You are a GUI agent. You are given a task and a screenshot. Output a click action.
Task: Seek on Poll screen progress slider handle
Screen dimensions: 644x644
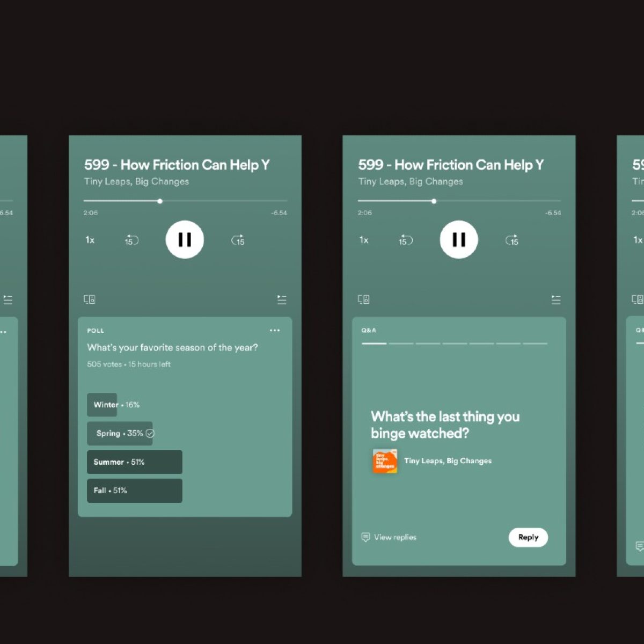(x=160, y=201)
